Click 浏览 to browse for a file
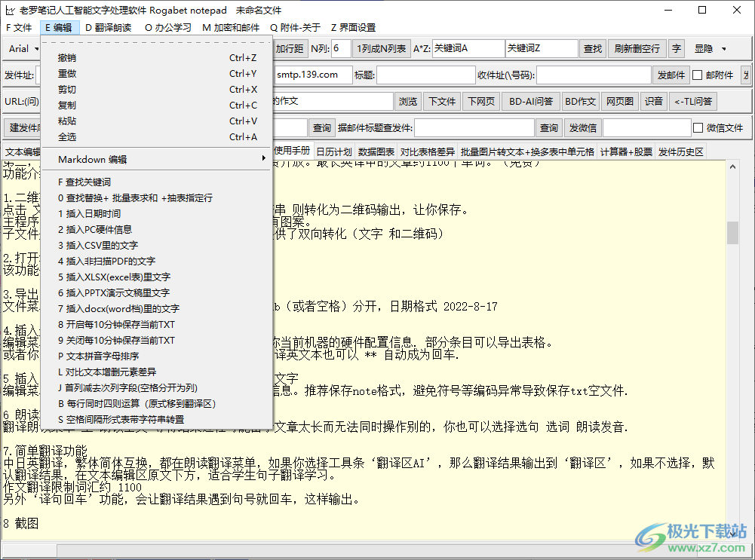 point(408,100)
